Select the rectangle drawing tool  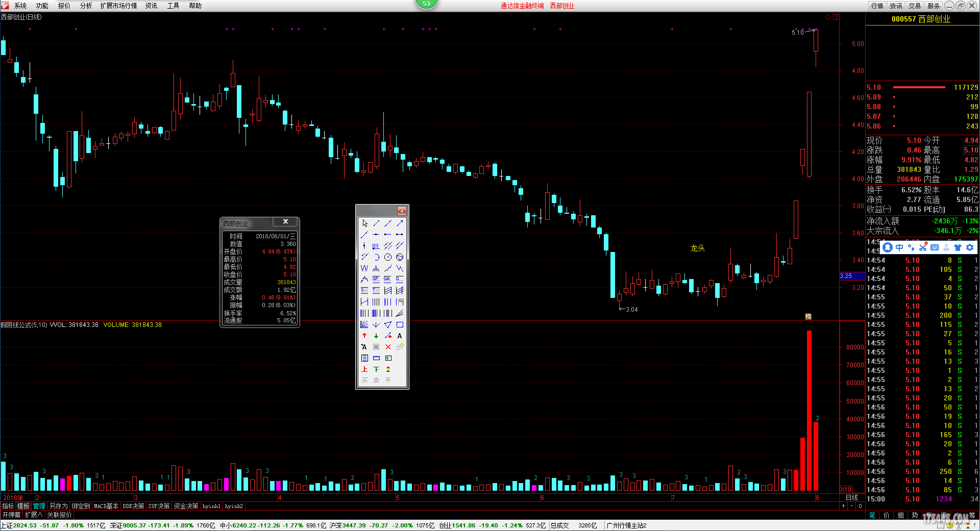click(400, 324)
